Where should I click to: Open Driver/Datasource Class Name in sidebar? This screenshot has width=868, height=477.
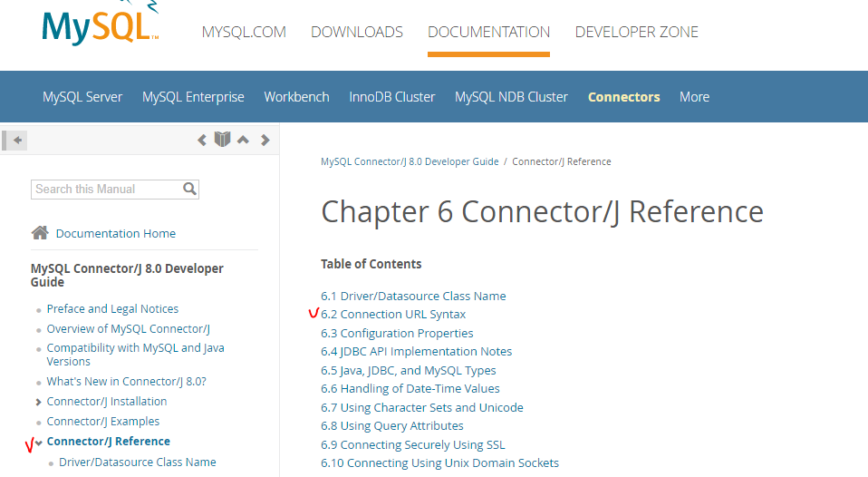click(138, 462)
